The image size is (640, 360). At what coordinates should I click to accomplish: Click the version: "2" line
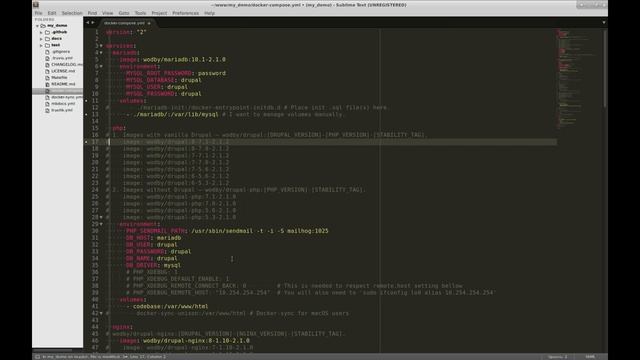tap(126, 32)
